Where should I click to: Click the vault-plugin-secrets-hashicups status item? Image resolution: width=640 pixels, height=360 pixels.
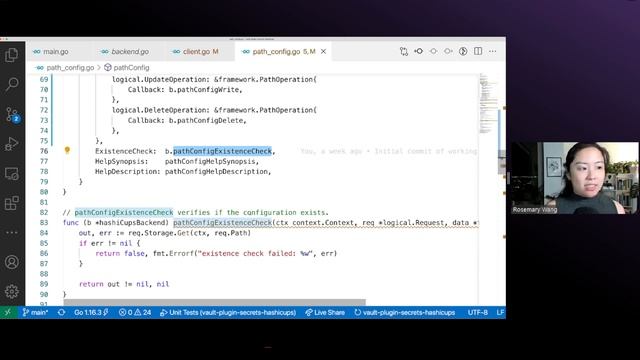404,313
